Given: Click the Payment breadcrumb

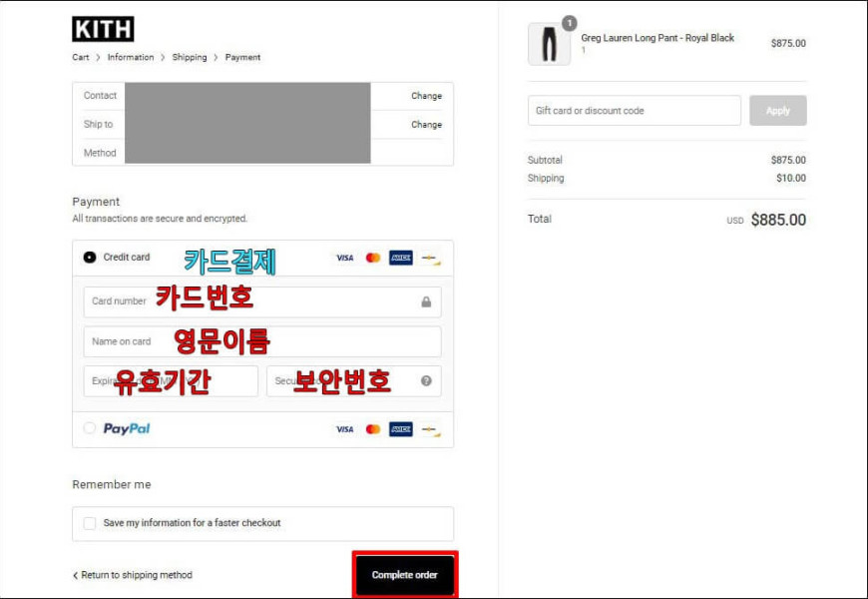Looking at the screenshot, I should pos(242,57).
